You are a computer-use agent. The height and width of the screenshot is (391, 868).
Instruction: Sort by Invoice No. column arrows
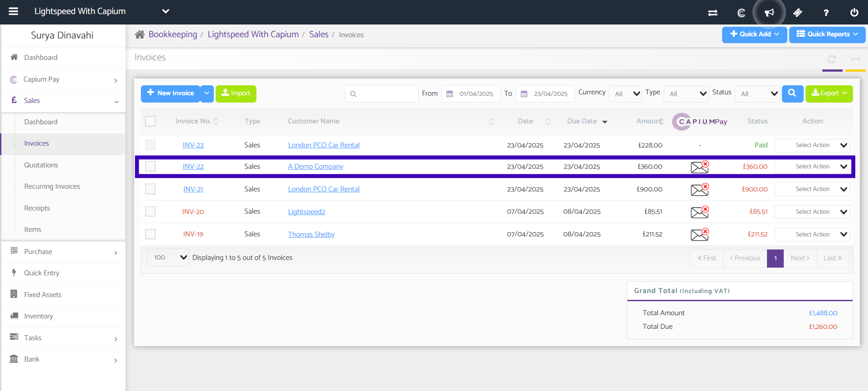(x=216, y=122)
